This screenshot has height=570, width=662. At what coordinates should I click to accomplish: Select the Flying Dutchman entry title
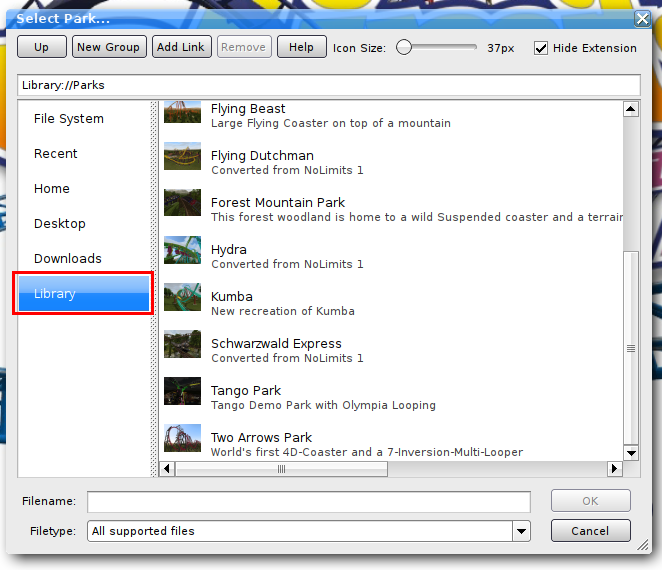262,156
